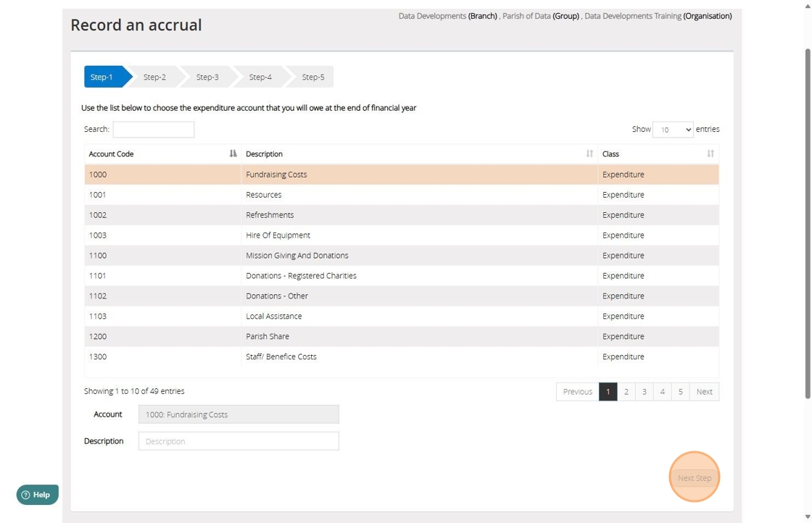Screen dimensions: 812x523
Task: Jump to page 3 of entries
Action: pyautogui.click(x=645, y=392)
